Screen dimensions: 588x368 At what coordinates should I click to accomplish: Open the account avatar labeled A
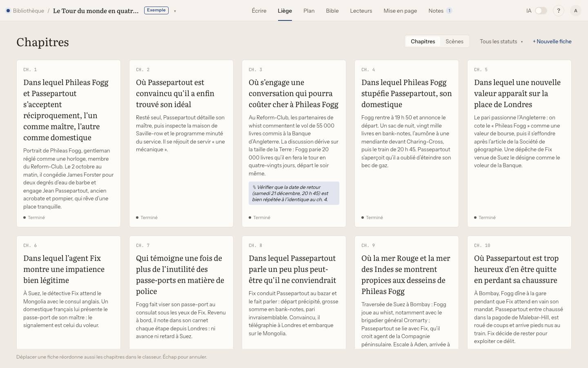576,11
